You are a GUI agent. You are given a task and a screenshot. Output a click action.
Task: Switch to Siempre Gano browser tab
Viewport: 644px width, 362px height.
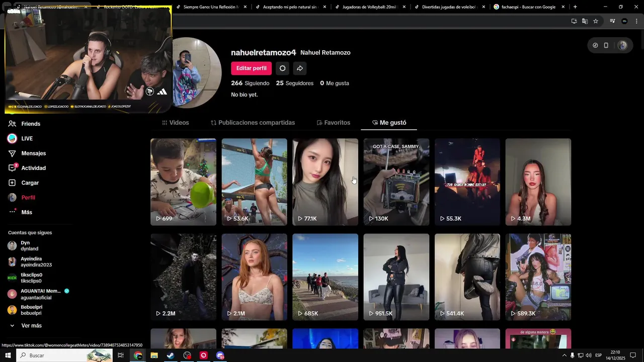click(211, 7)
